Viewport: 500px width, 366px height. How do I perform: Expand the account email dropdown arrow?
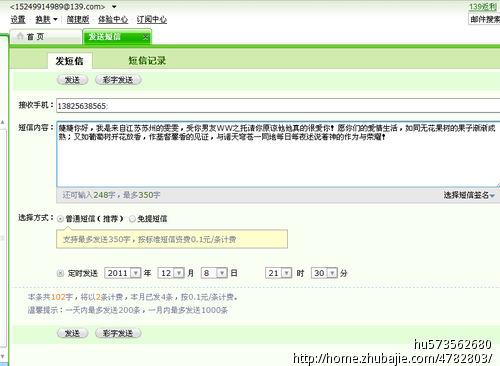[114, 7]
